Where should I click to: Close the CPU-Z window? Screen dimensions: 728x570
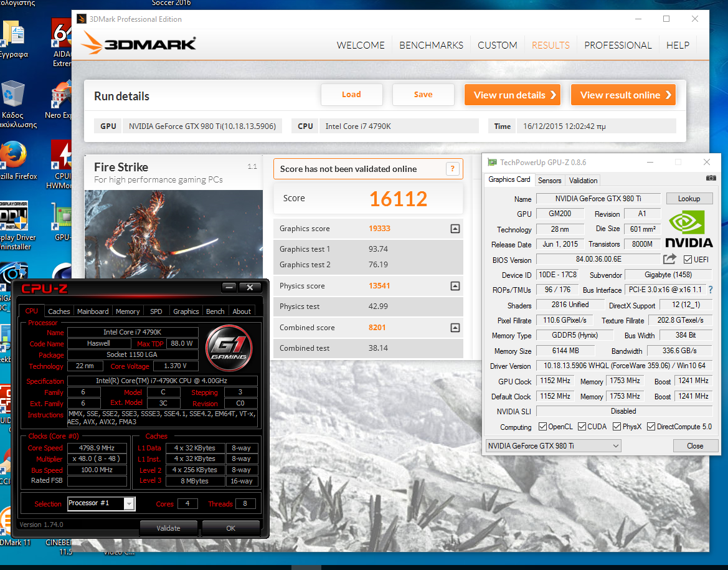(250, 287)
